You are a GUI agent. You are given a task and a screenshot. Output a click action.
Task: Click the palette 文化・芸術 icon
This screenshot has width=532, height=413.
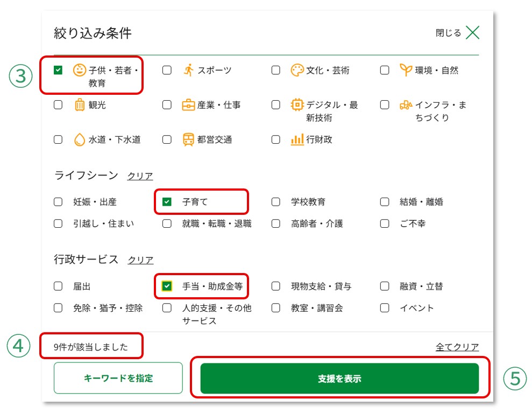tap(297, 70)
